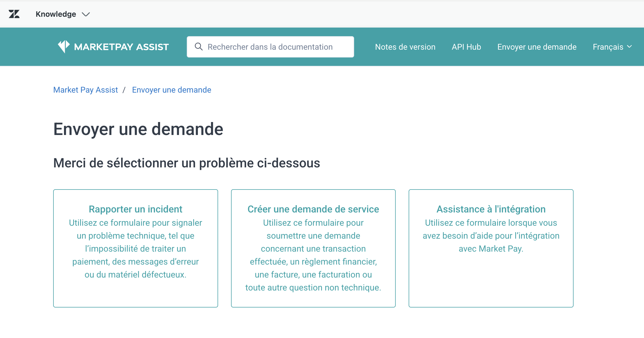Select the Français language label
The width and height of the screenshot is (644, 338).
(608, 47)
